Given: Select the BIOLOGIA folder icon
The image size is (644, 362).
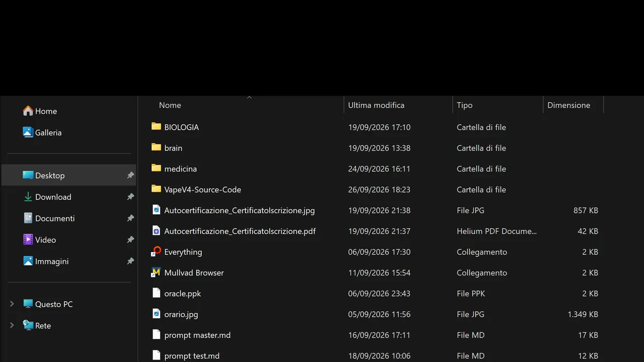Looking at the screenshot, I should pyautogui.click(x=156, y=127).
